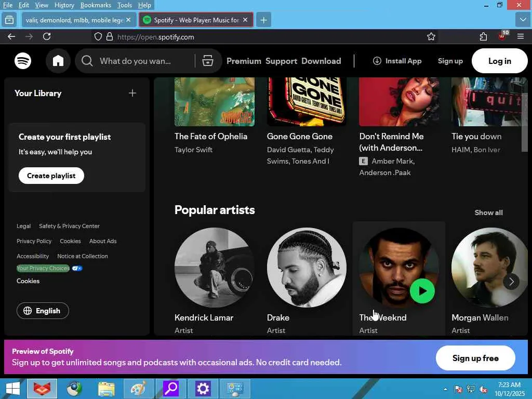Expand the list all tabs chevron
This screenshot has width=532, height=399.
(523, 20)
